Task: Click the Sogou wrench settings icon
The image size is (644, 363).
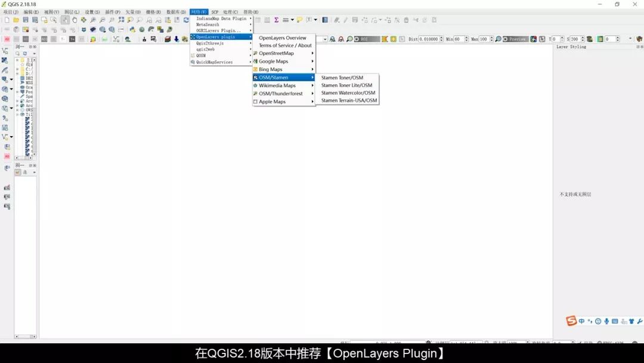Action: click(639, 321)
